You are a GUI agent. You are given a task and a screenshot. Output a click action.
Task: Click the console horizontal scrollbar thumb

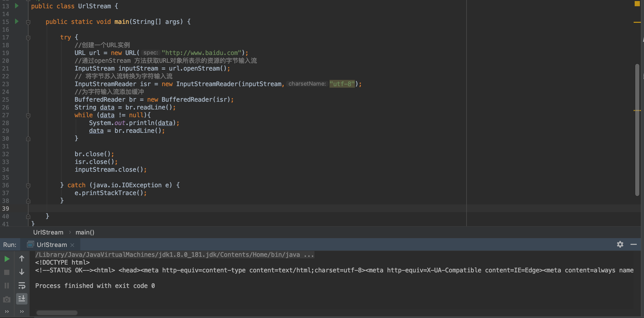coord(57,313)
